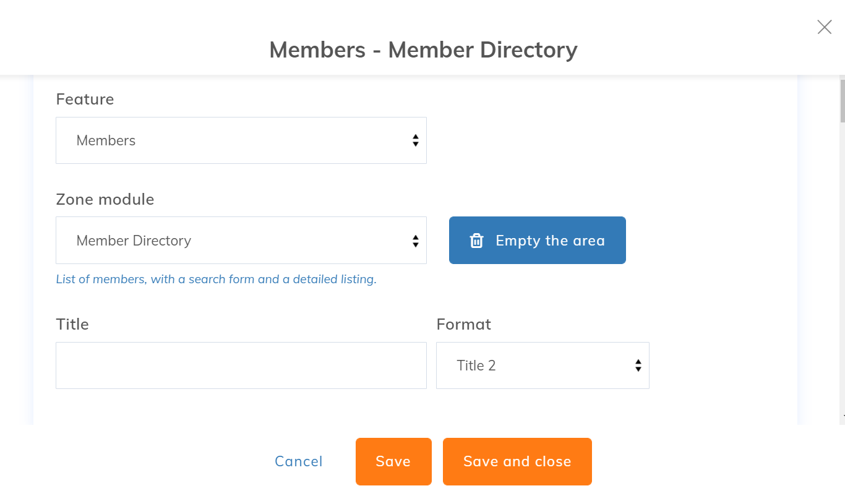The width and height of the screenshot is (845, 504).
Task: Click the Members - Member Directory heading
Action: coord(423,49)
